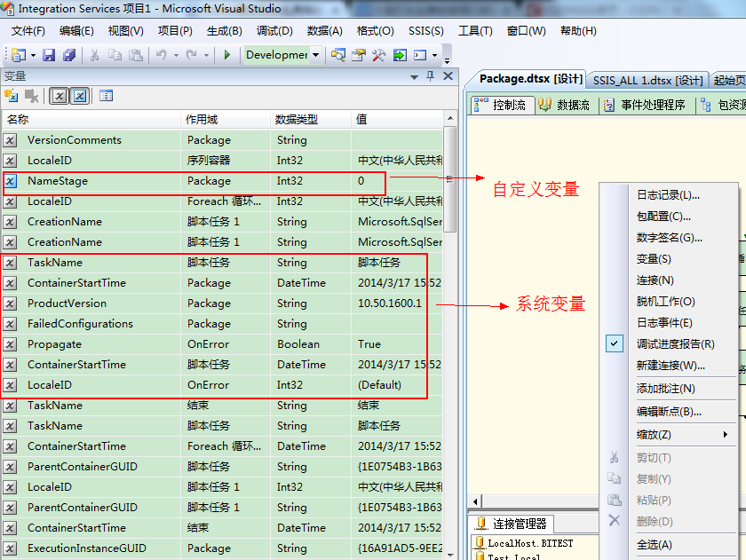Open the New Project dropdown arrow
The width and height of the screenshot is (746, 560).
coord(34,56)
